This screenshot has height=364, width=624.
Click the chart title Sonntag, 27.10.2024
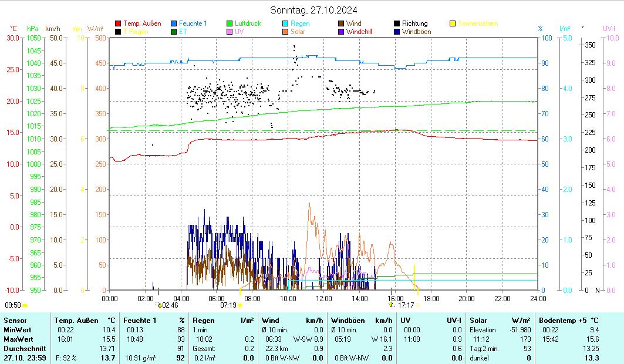pos(313,10)
